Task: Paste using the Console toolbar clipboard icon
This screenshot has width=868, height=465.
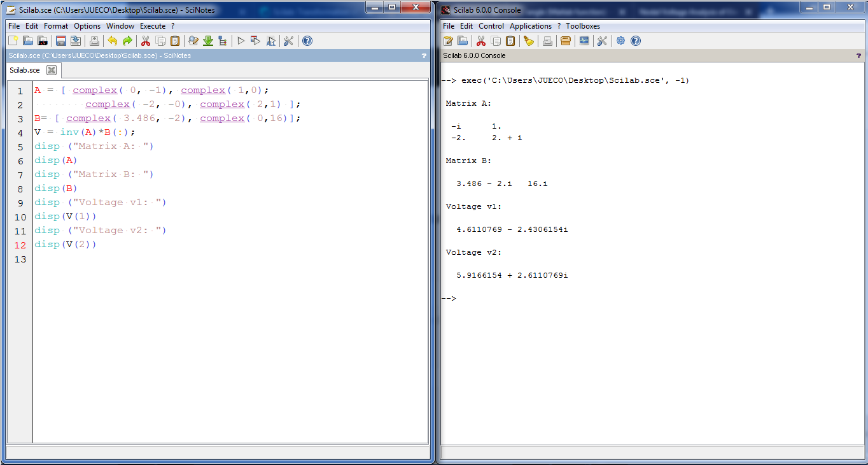Action: pos(510,41)
